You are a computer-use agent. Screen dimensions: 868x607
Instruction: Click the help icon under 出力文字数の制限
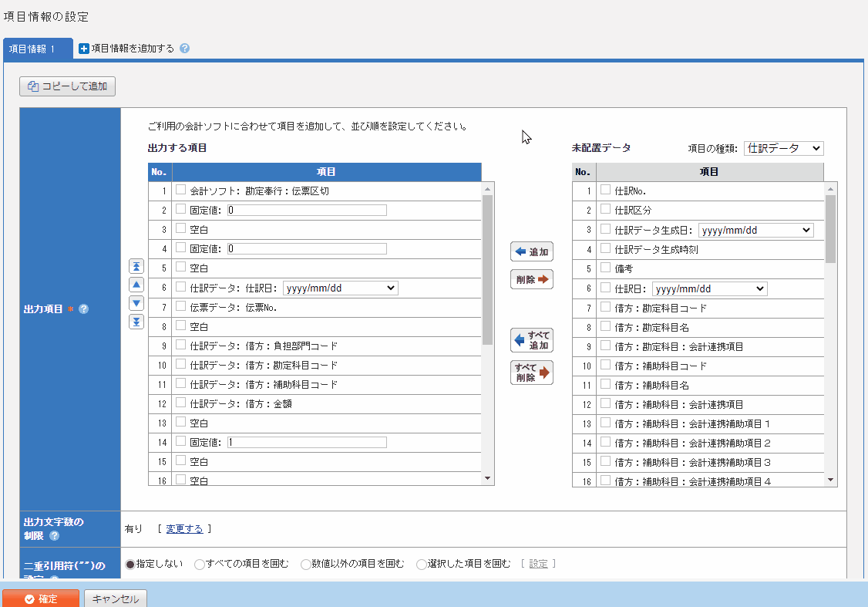pos(54,536)
